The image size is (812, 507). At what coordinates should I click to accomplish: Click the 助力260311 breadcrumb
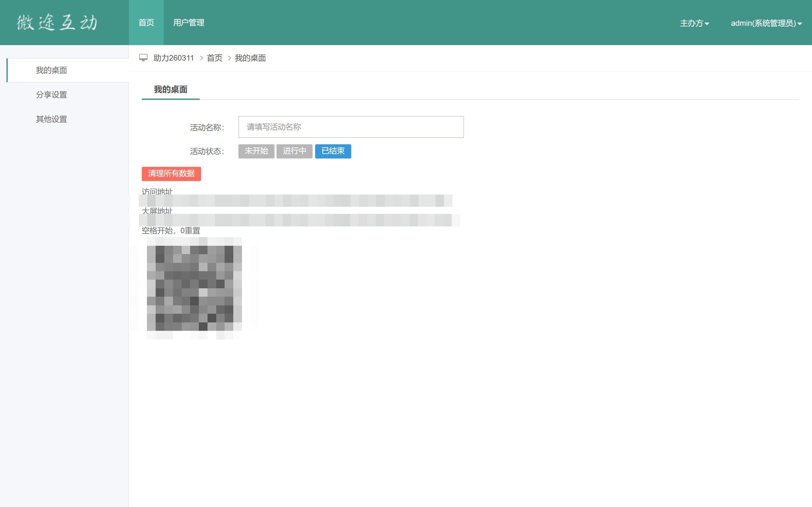173,58
